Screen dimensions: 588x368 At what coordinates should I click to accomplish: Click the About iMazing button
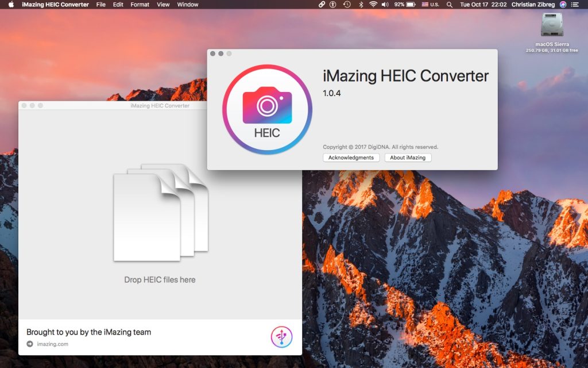[408, 157]
